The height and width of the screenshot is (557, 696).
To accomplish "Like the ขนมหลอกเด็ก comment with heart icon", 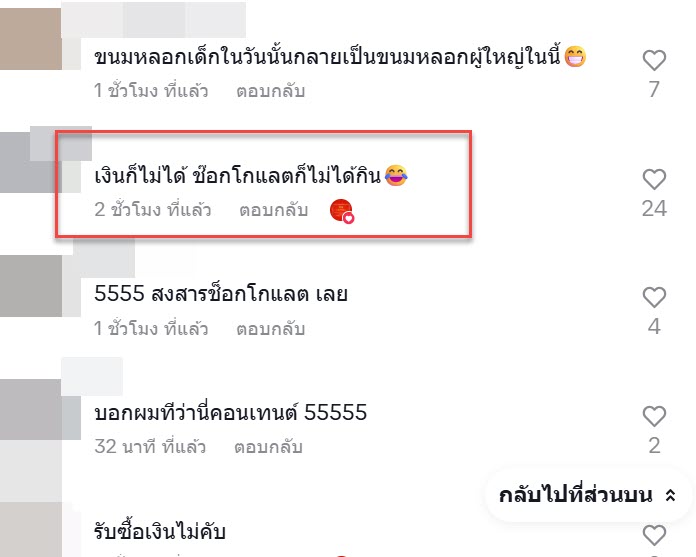I will [654, 60].
